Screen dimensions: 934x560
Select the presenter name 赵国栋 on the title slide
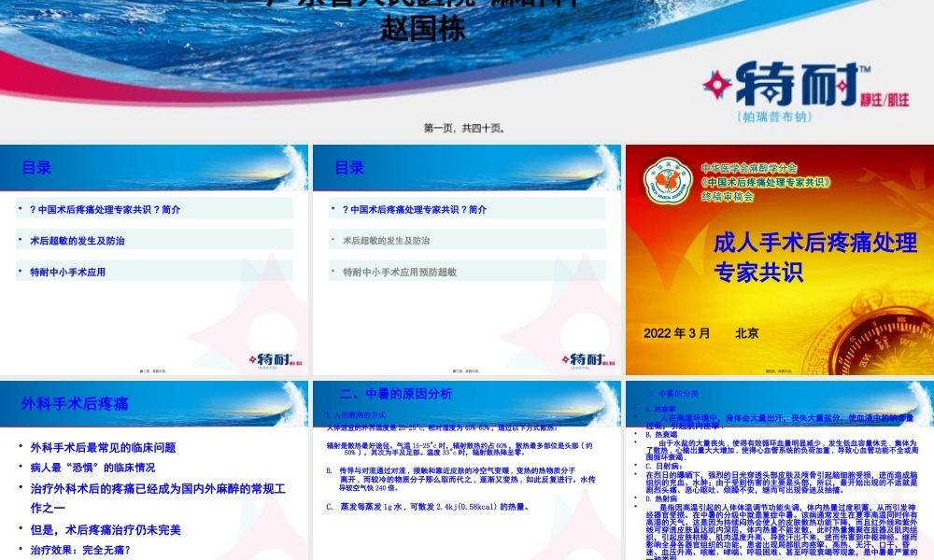(x=422, y=29)
